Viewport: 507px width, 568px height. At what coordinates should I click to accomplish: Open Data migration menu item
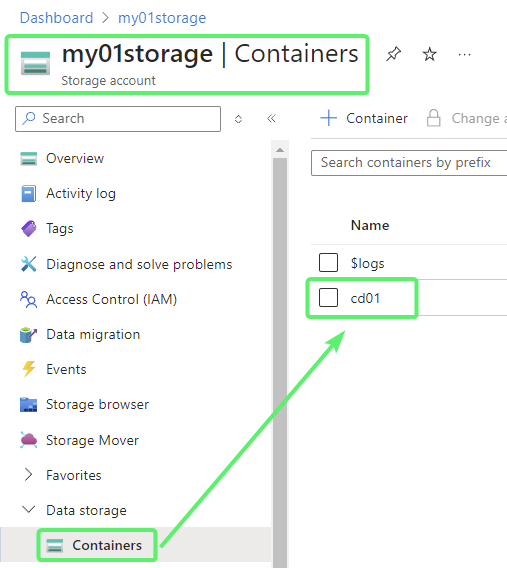pyautogui.click(x=93, y=334)
